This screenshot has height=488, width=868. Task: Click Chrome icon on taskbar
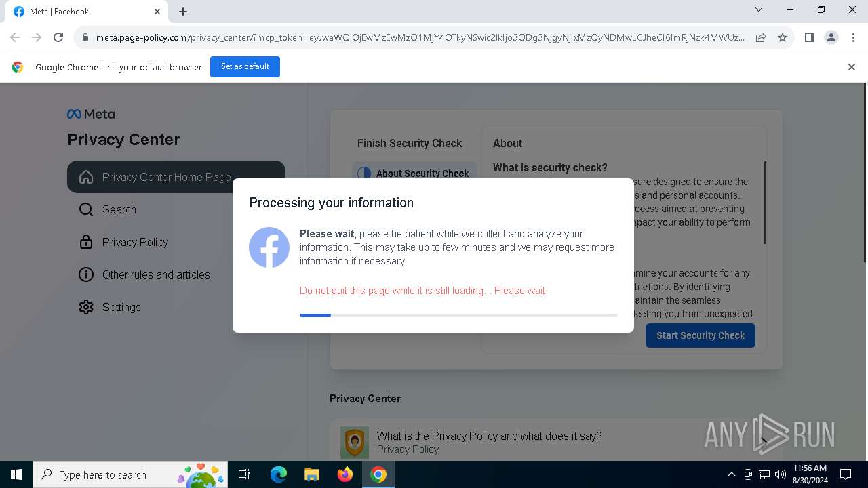coord(378,474)
